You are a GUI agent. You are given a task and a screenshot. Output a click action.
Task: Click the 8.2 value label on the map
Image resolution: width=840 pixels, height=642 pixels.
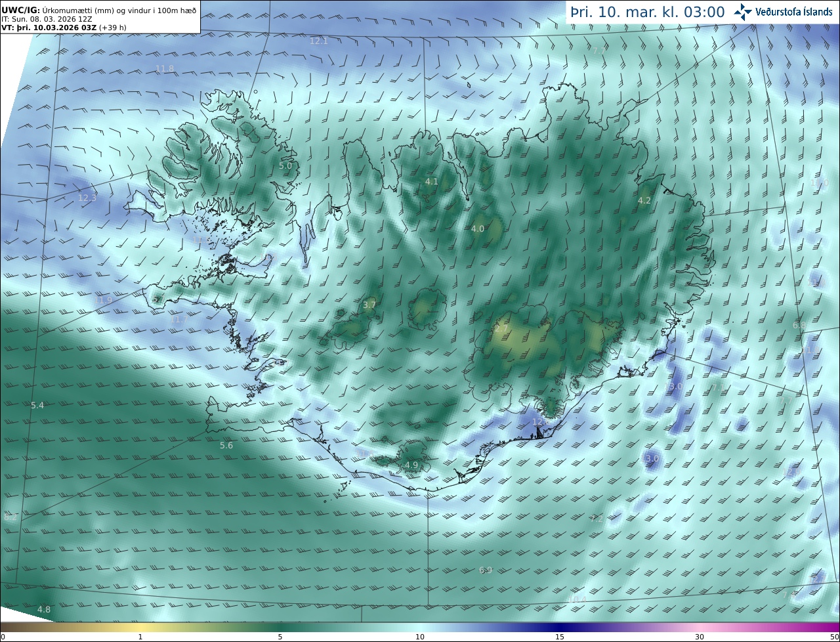tap(10, 517)
